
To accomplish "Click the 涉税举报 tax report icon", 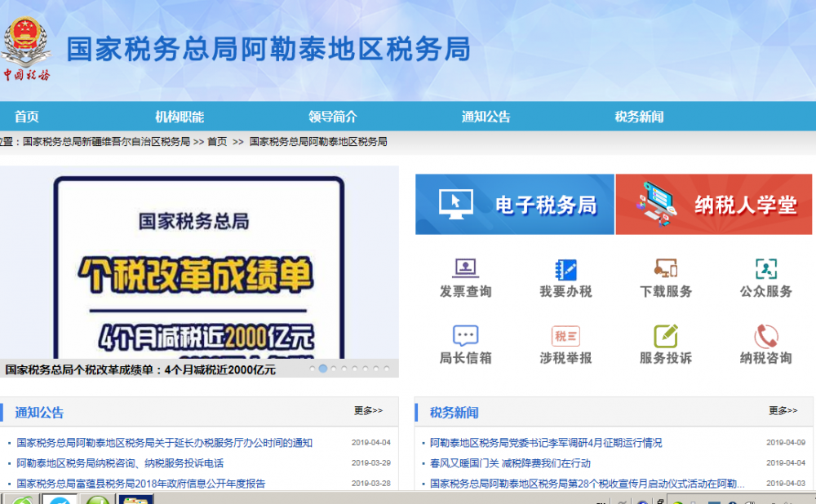I will click(x=566, y=343).
